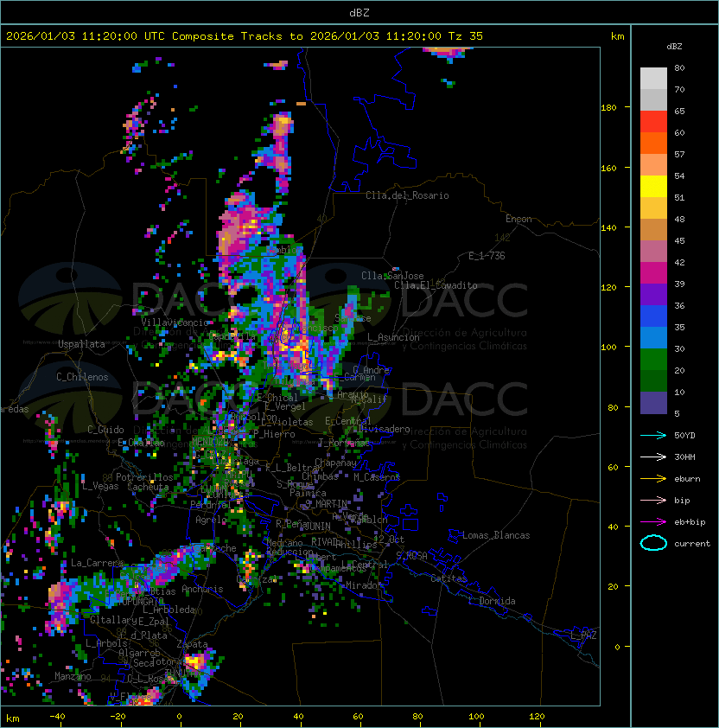Click the '30HM' legend label

(684, 457)
